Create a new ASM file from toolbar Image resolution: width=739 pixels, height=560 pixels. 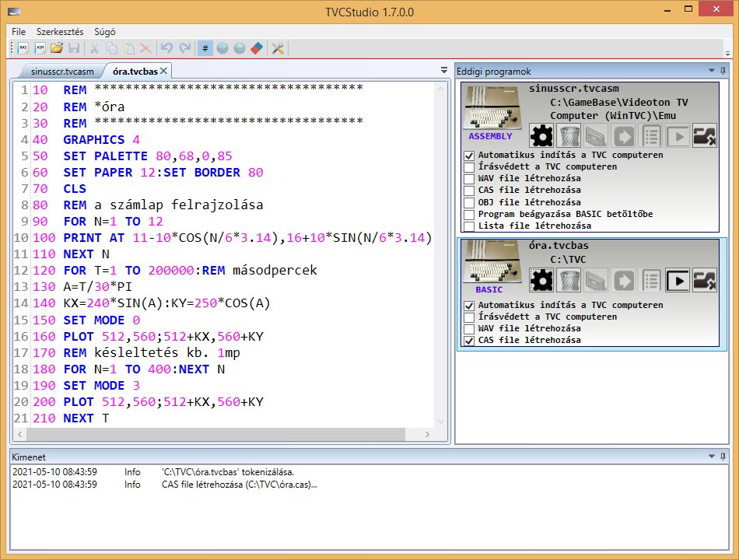pyautogui.click(x=39, y=48)
